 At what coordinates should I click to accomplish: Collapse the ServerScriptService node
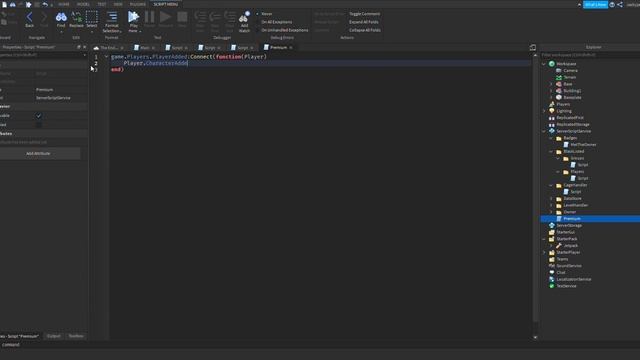[x=544, y=131]
